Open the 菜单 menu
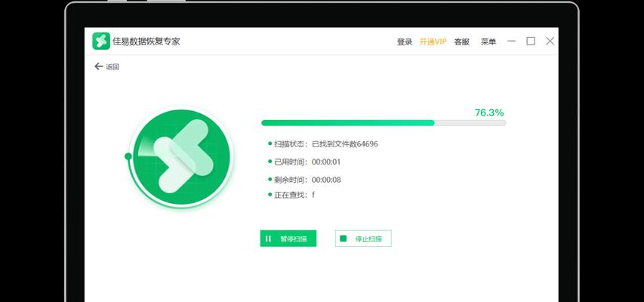644x302 pixels. coord(488,42)
